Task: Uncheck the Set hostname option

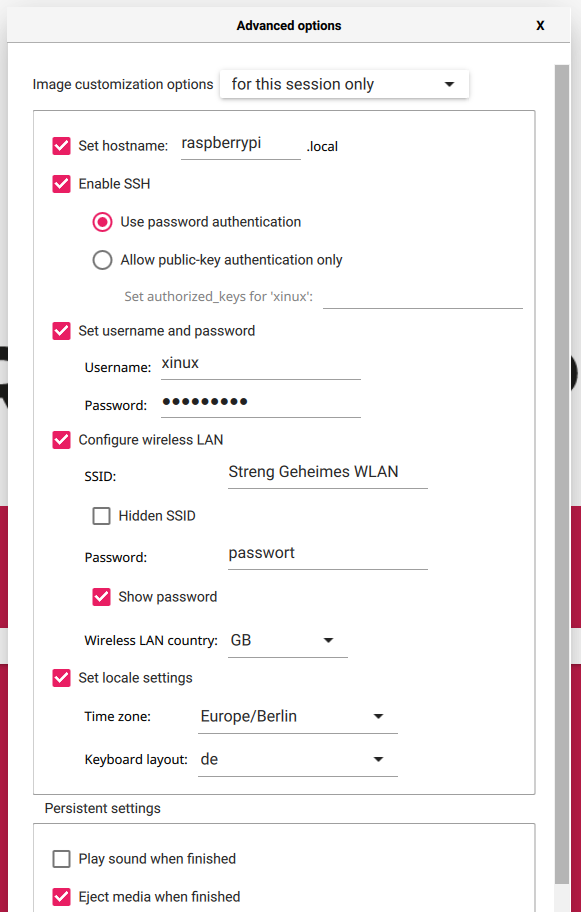Action: tap(61, 145)
